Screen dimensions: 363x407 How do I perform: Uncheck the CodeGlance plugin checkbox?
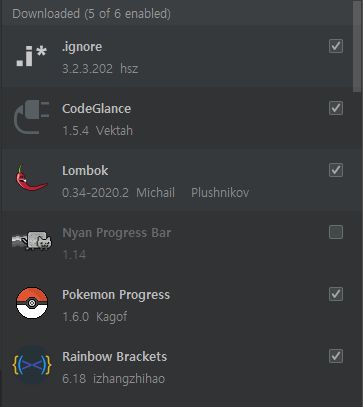[x=336, y=108]
